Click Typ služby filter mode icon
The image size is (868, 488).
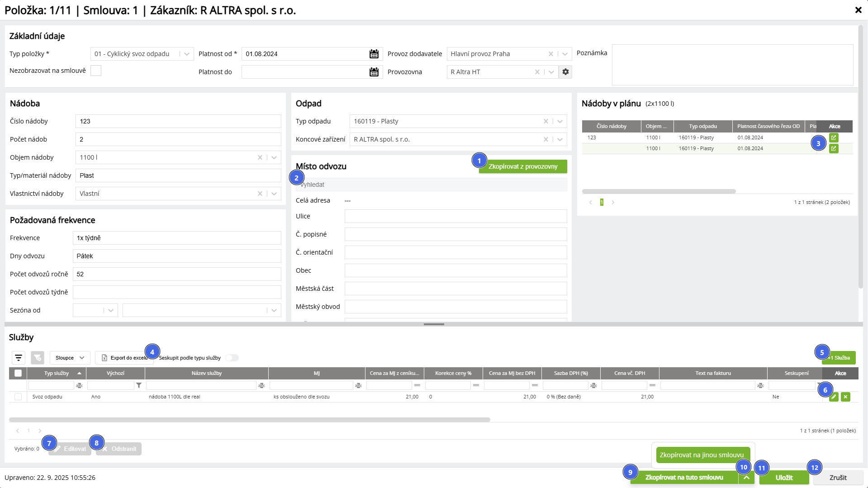(x=80, y=385)
